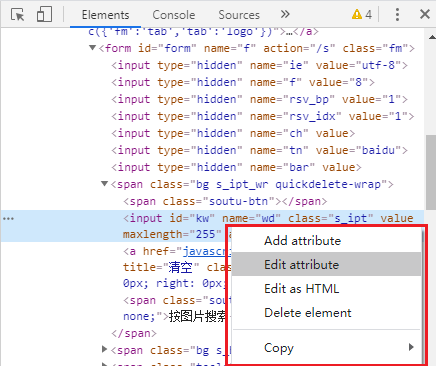Screen dimensions: 436x366
Task: Select the input name="ch" row
Action: 233,133
